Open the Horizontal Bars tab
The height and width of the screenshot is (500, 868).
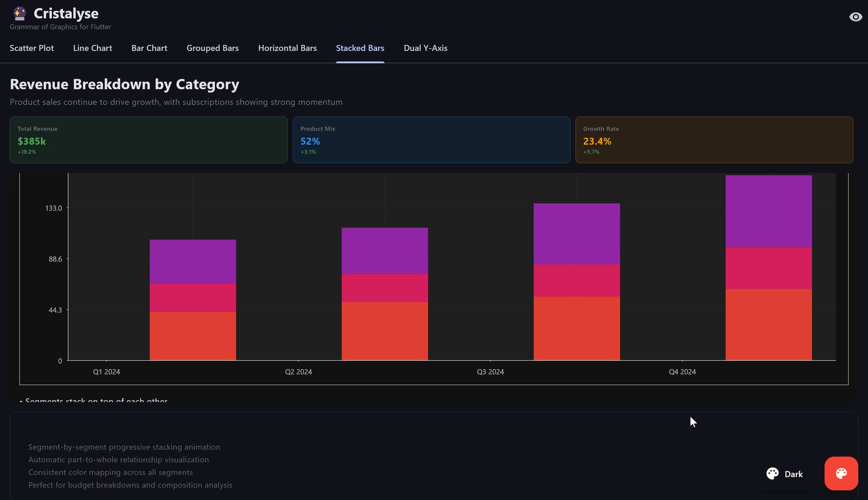(x=287, y=48)
